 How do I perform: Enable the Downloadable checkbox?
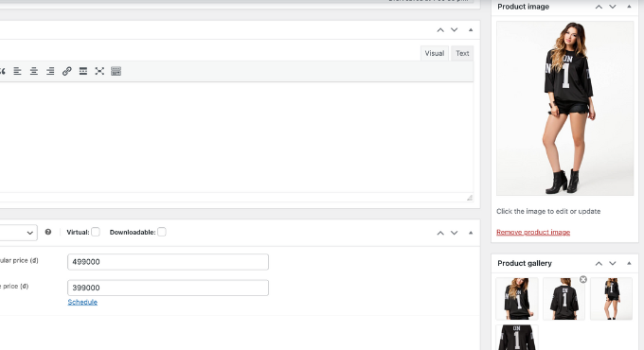162,232
